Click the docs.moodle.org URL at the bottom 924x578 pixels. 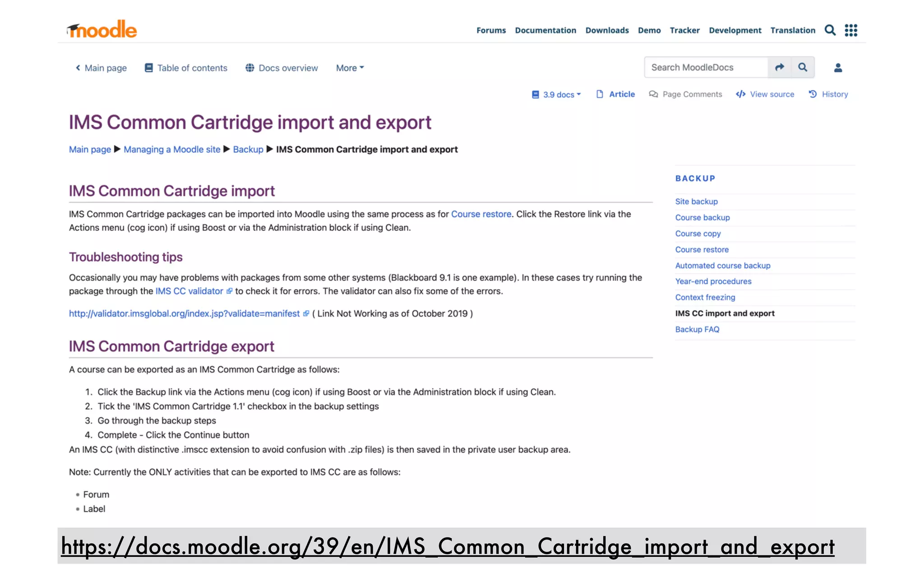click(448, 546)
